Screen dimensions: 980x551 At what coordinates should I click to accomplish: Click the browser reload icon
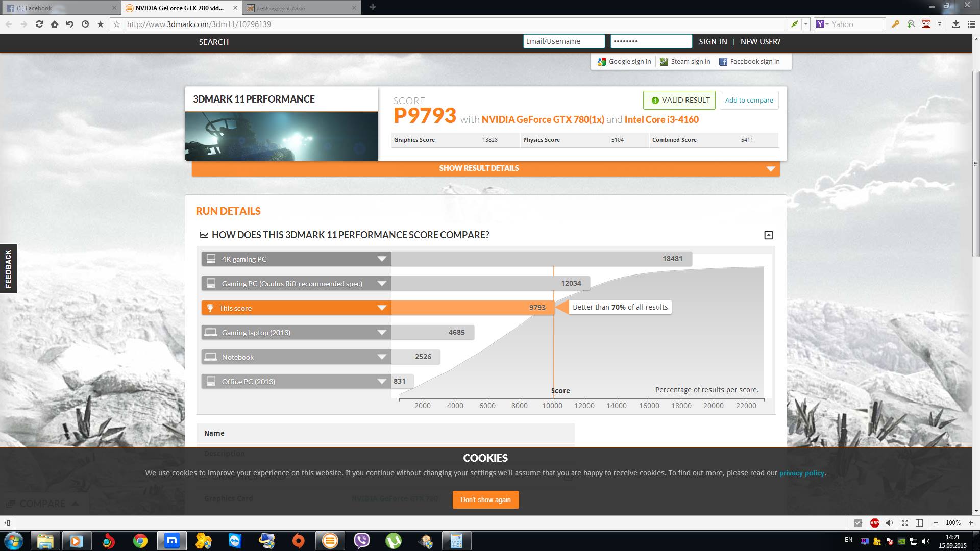39,24
